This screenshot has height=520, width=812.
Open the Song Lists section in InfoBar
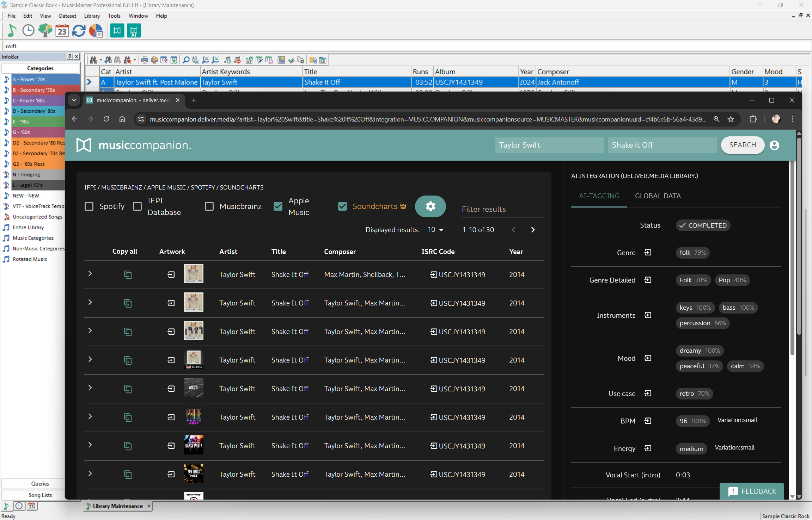tap(40, 495)
